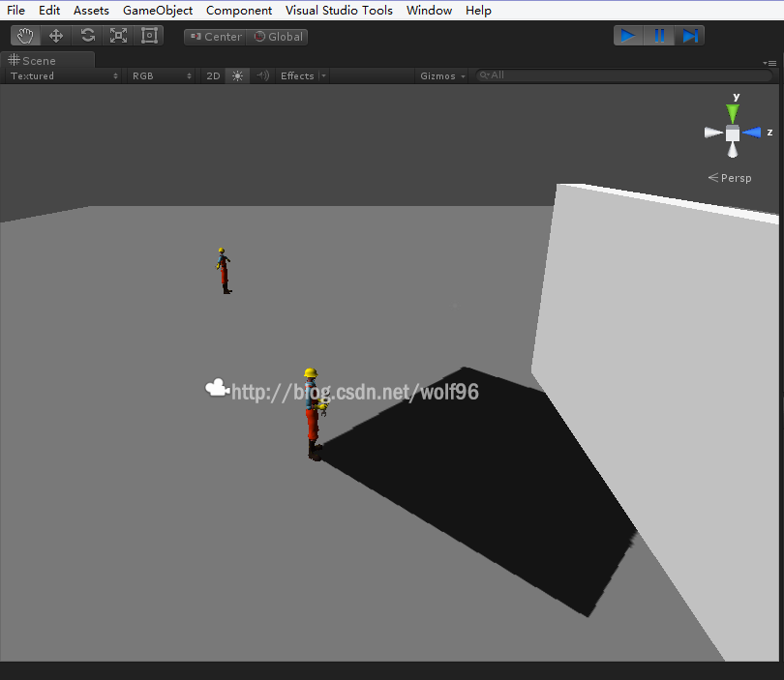This screenshot has height=680, width=784.
Task: Select the Hand tool
Action: pyautogui.click(x=25, y=36)
